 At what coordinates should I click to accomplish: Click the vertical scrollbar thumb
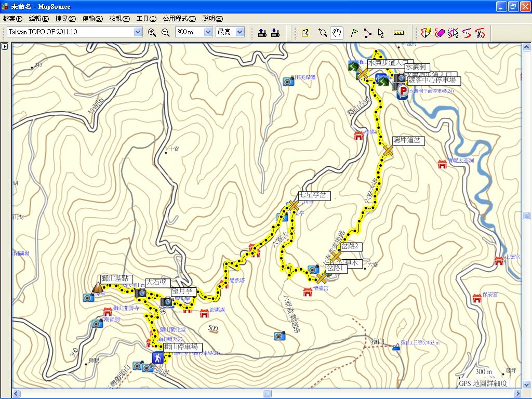point(526,216)
